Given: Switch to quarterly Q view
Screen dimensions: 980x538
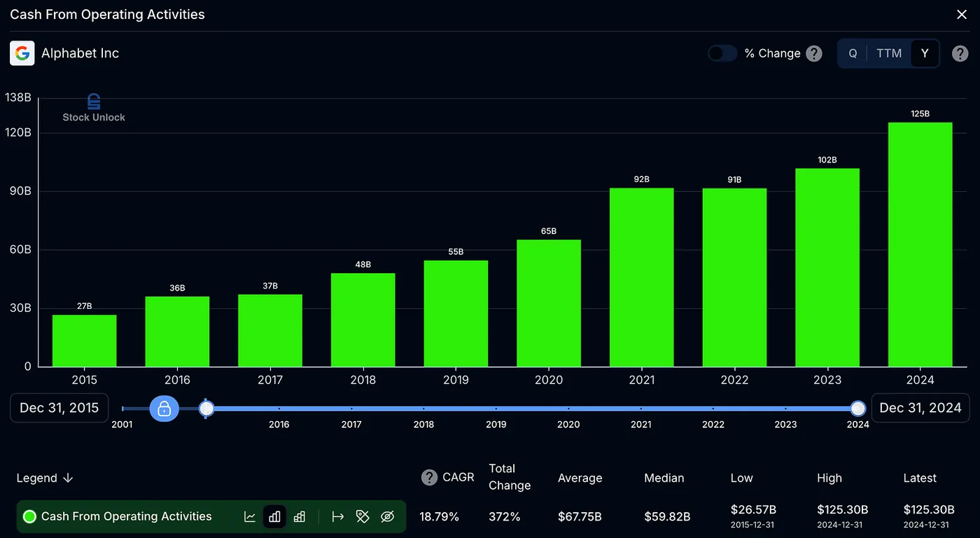Looking at the screenshot, I should pyautogui.click(x=853, y=53).
